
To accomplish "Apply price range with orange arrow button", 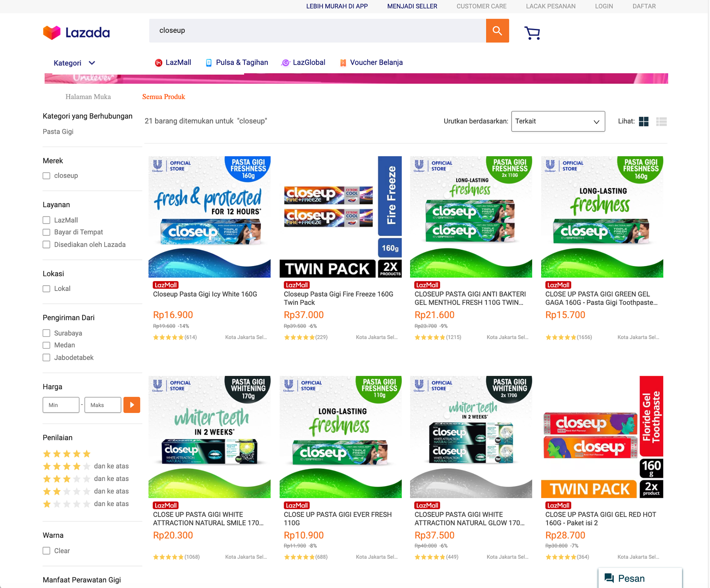I will pyautogui.click(x=132, y=405).
